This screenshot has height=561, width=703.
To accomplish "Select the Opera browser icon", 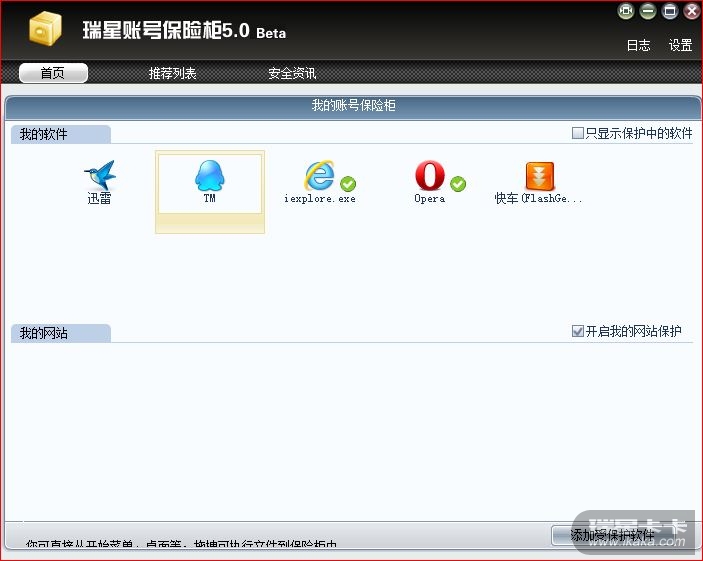I will click(x=430, y=175).
